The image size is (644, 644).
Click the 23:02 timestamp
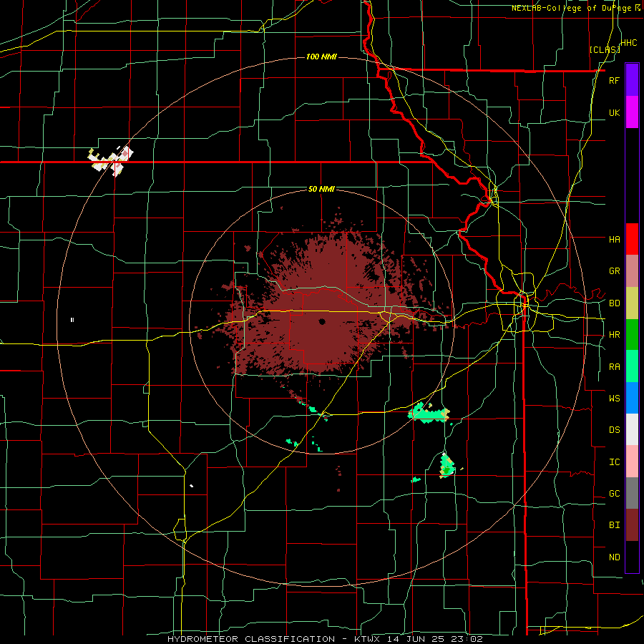pos(468,639)
